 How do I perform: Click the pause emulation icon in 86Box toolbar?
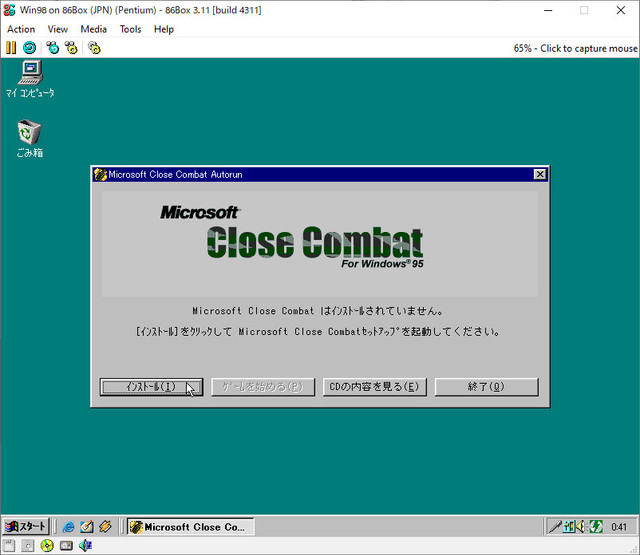(11, 48)
